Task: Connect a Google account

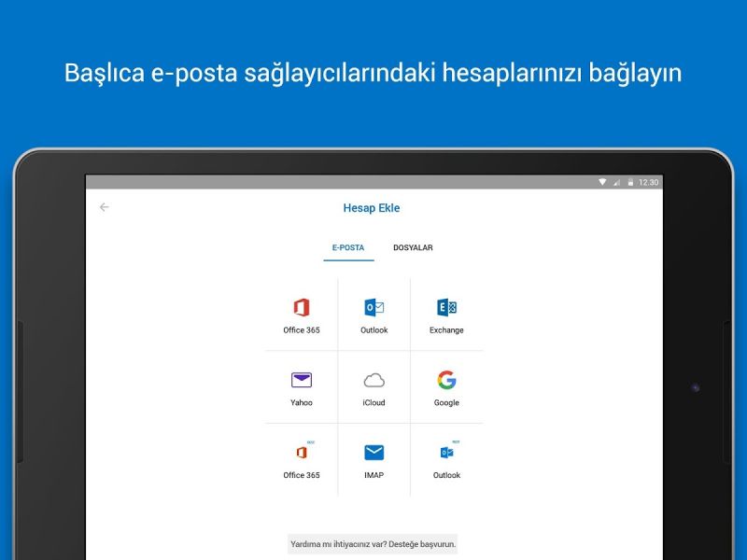Action: (x=446, y=380)
